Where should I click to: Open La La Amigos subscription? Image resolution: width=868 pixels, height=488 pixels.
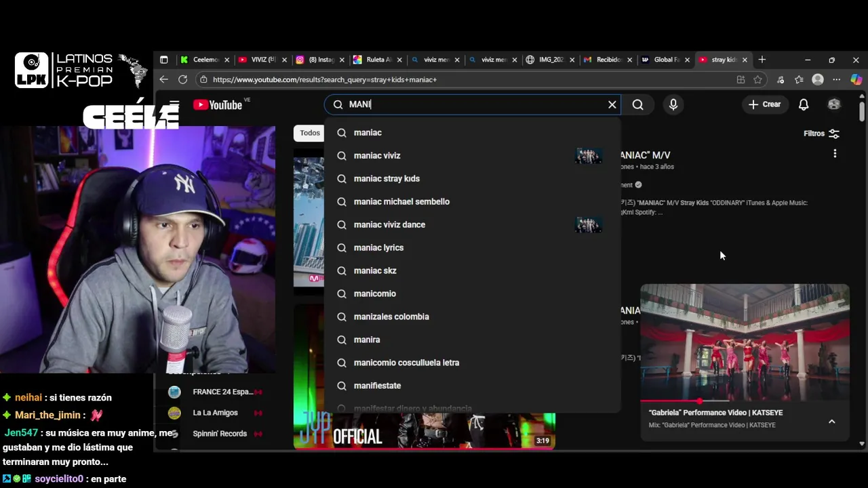click(216, 413)
